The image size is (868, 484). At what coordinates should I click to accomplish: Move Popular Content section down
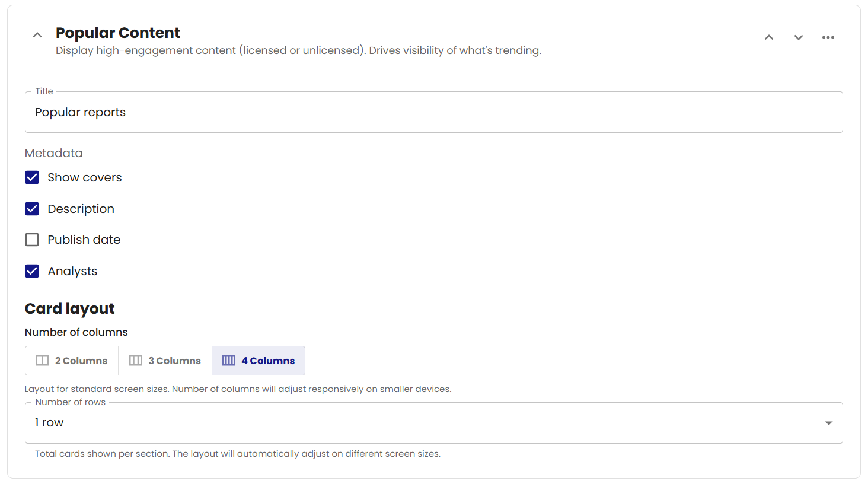point(799,37)
